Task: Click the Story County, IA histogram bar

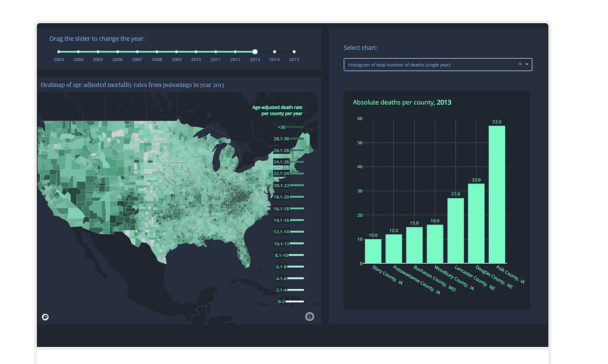Action: (373, 249)
